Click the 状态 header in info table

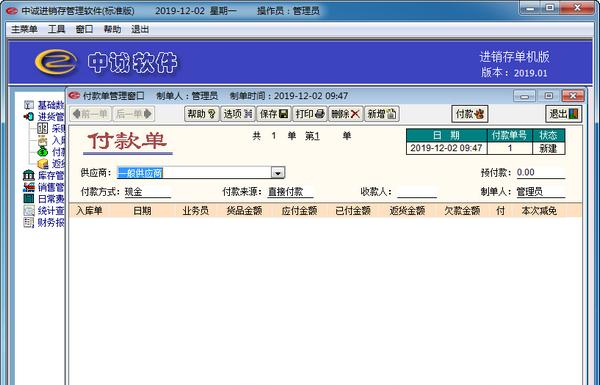click(x=548, y=135)
